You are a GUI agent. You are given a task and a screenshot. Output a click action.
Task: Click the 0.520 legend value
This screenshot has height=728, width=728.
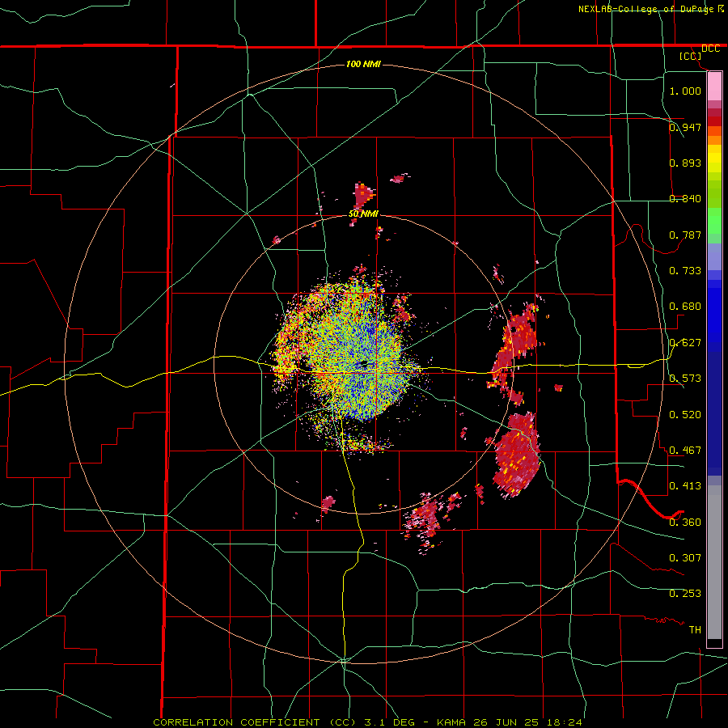[x=685, y=415]
